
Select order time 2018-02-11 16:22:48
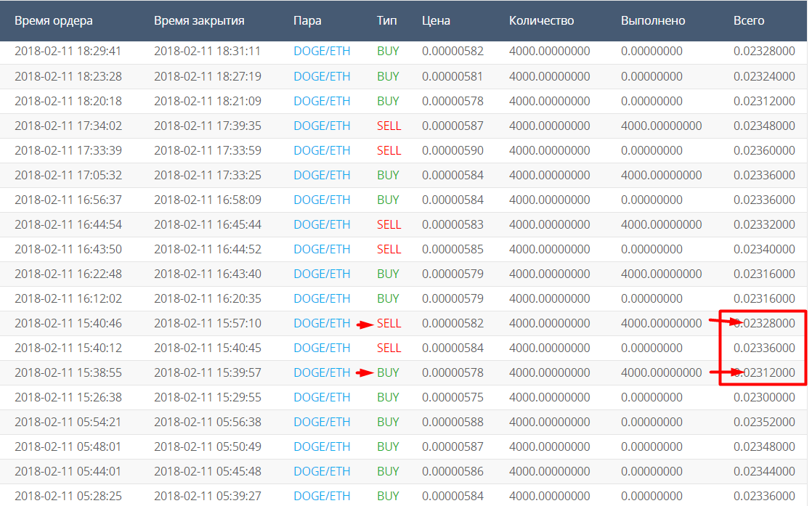[x=68, y=274]
